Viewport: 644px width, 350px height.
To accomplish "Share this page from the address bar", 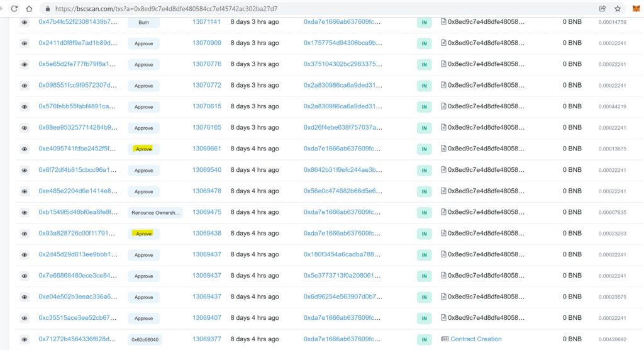I will 602,9.
